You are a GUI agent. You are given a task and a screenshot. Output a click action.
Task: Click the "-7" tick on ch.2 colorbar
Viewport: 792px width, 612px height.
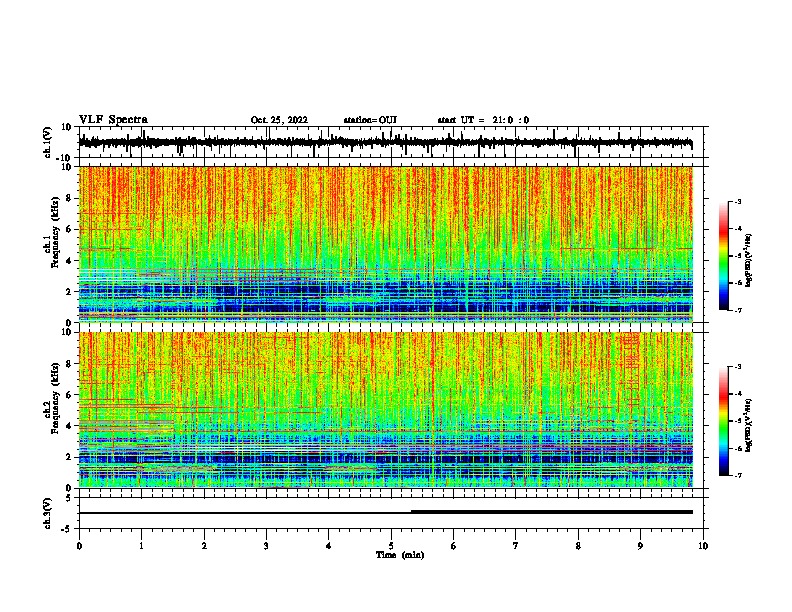737,476
